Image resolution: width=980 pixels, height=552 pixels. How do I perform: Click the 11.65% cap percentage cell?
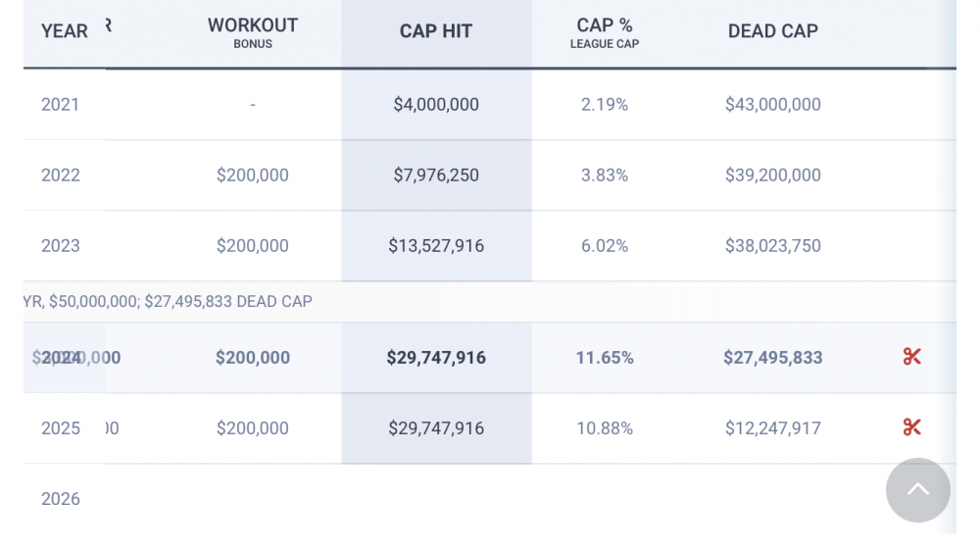(605, 358)
